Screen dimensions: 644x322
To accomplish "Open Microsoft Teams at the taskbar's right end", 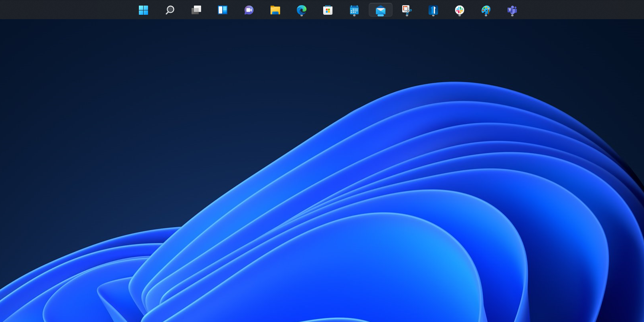I will click(512, 10).
